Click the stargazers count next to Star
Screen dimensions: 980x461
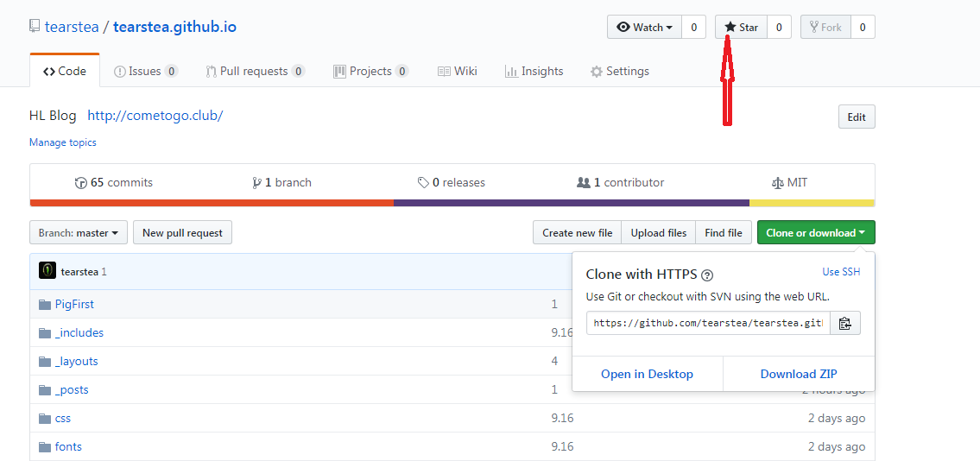click(x=779, y=27)
